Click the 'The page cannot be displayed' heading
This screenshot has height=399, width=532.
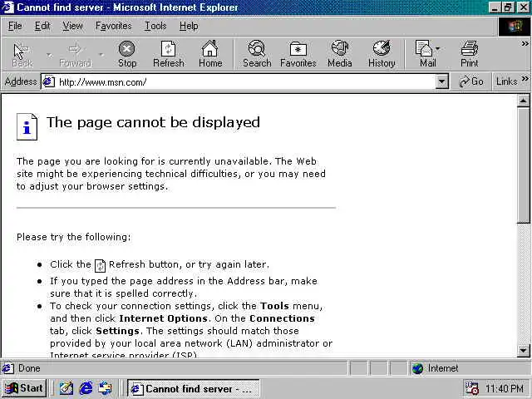(153, 122)
